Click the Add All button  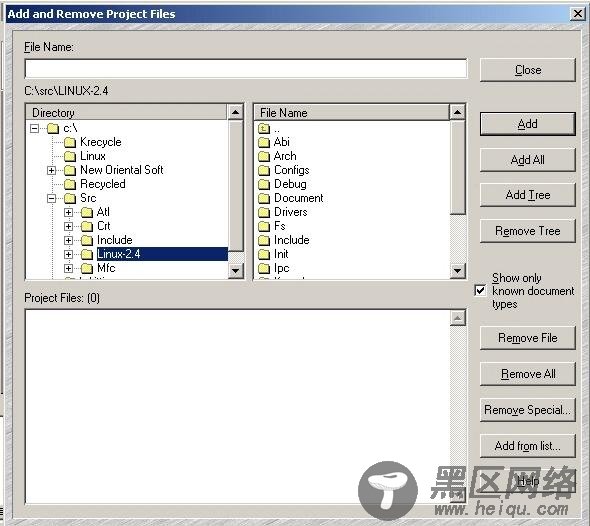click(528, 160)
